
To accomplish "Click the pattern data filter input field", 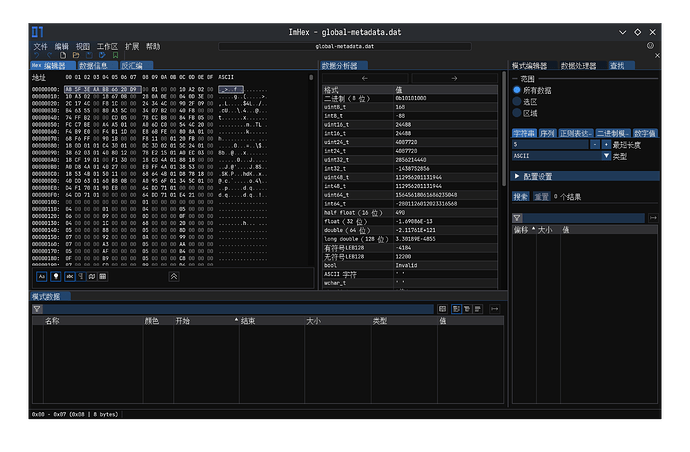I will pos(238,309).
